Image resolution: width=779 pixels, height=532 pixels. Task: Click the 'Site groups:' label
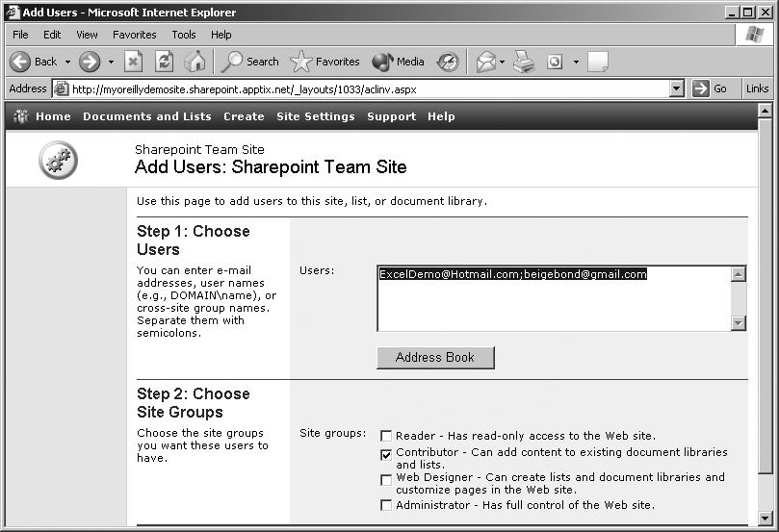pos(332,433)
